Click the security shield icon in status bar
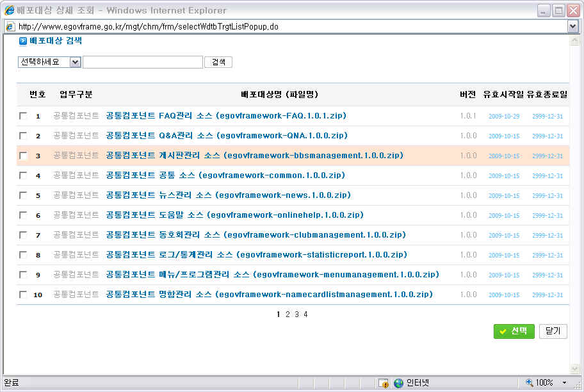584x392 pixels. (384, 383)
